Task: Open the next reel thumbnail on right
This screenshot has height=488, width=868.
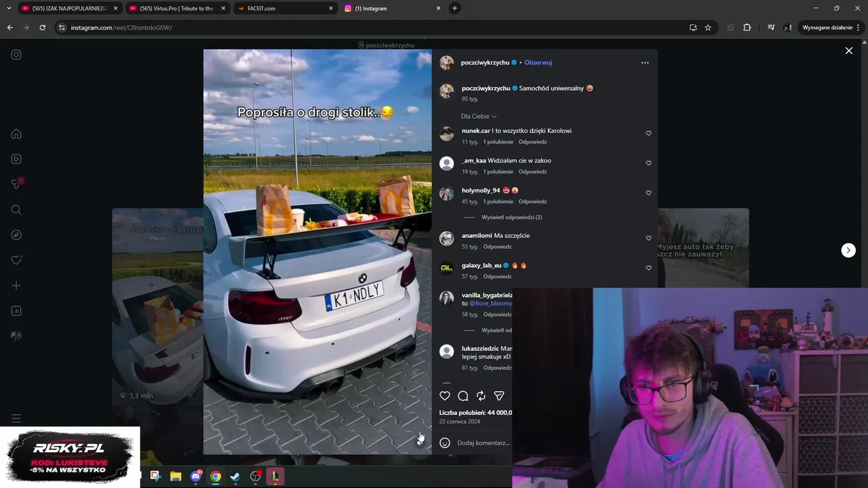Action: pyautogui.click(x=703, y=248)
